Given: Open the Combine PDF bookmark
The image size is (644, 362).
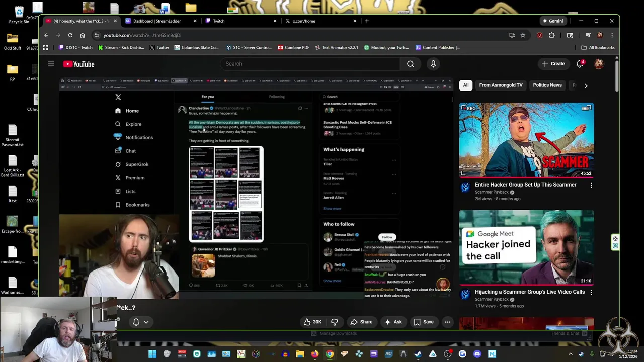Looking at the screenshot, I should pos(293,48).
